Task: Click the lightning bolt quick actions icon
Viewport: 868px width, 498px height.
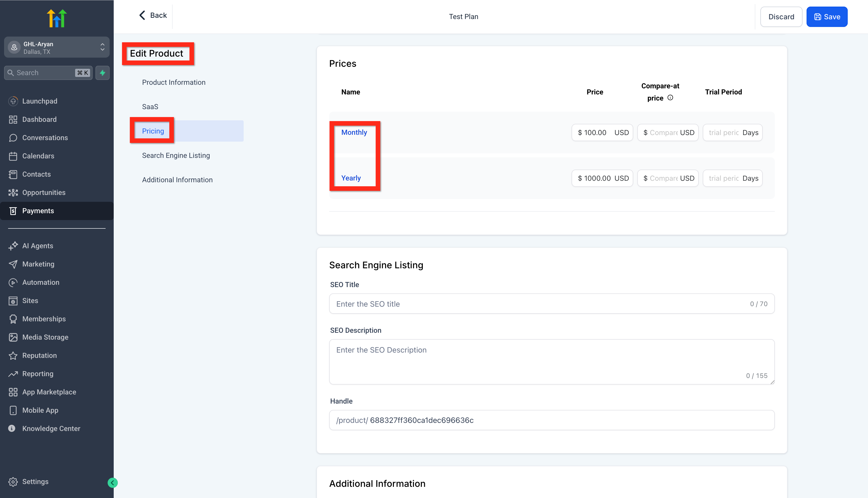Action: [102, 73]
